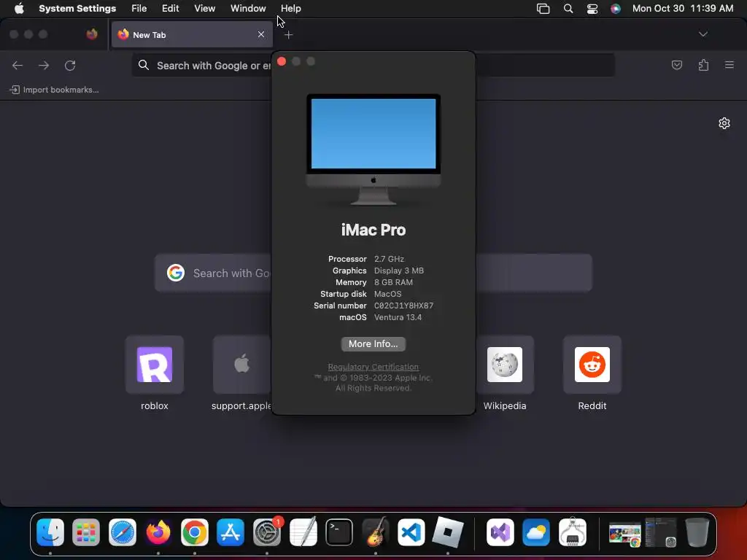Click the 8 GB RAM memory value
This screenshot has height=560, width=747.
pos(393,282)
